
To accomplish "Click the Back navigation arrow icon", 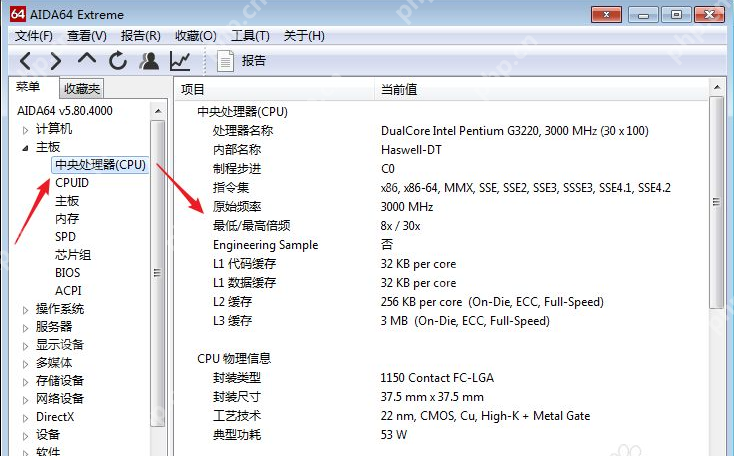I will [26, 61].
